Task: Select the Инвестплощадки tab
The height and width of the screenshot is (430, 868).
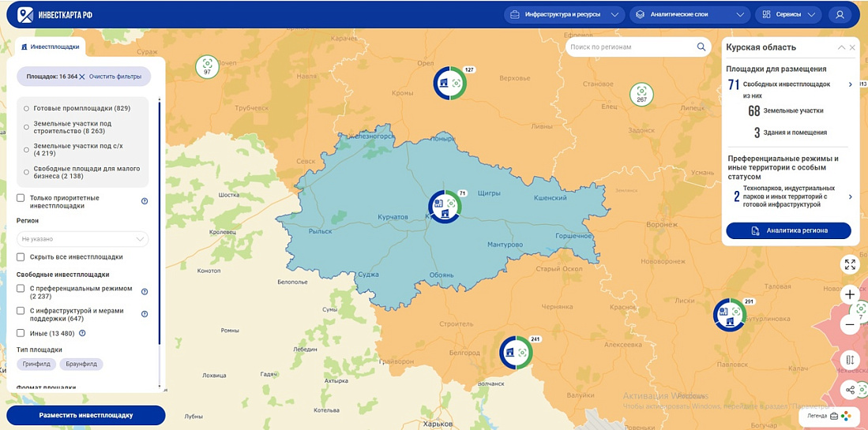Action: click(x=51, y=47)
